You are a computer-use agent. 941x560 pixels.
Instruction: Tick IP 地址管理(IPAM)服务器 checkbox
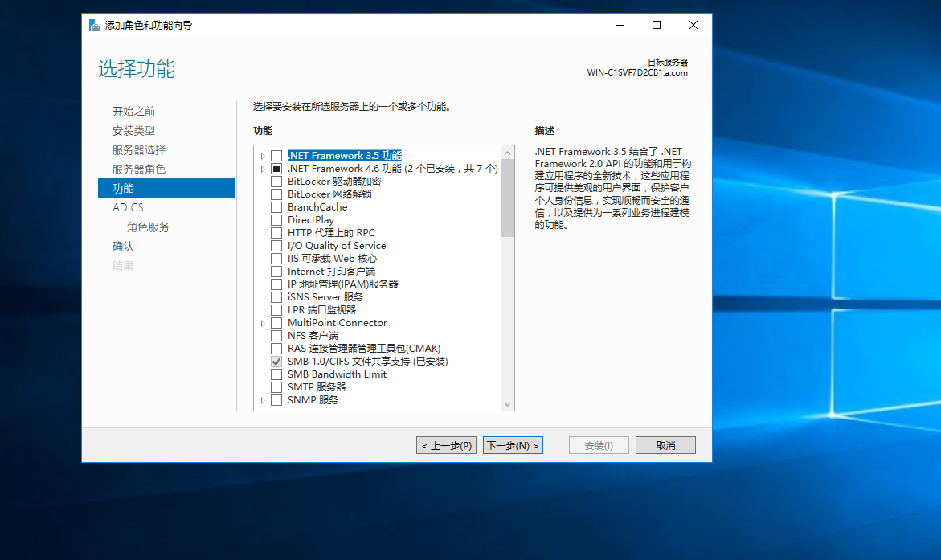(x=276, y=284)
